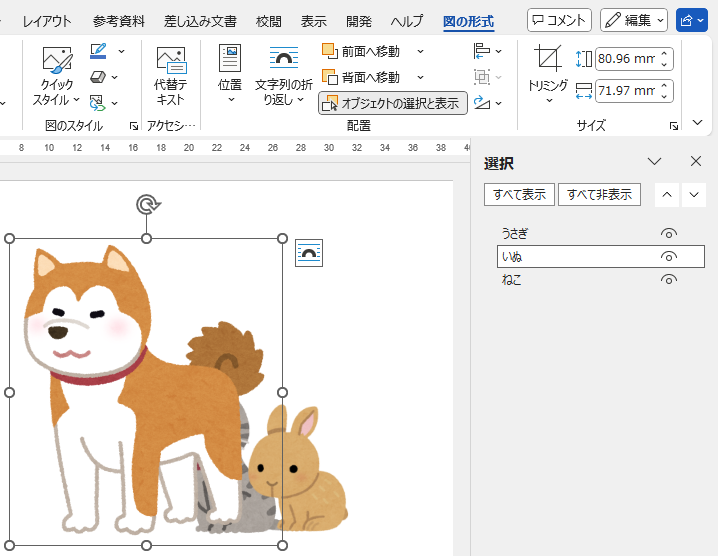Hide the うさぎ layer via its eye icon
The height and width of the screenshot is (556, 718).
[x=669, y=233]
